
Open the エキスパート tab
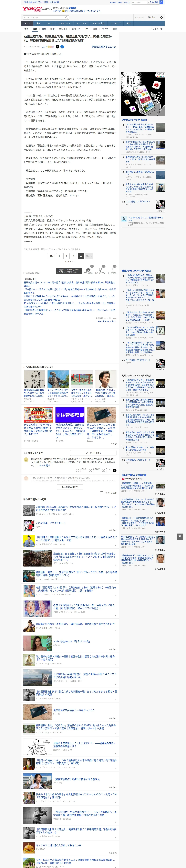[x=64, y=23]
